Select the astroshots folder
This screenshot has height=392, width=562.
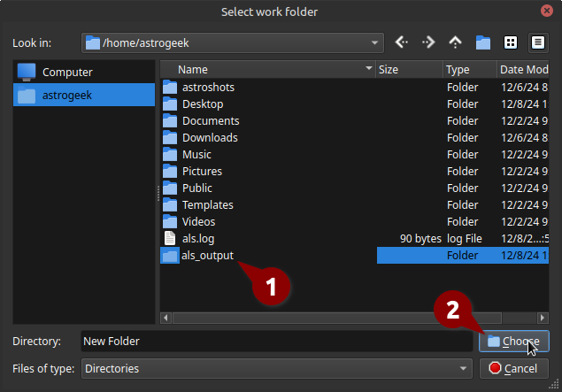tap(354, 87)
